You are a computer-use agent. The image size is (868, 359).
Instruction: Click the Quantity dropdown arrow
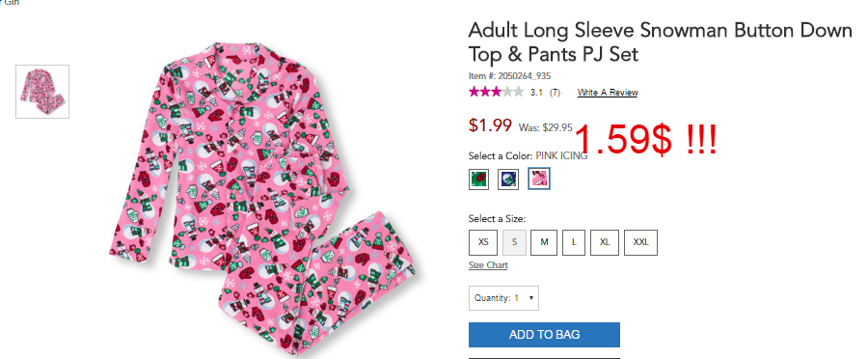(x=530, y=298)
